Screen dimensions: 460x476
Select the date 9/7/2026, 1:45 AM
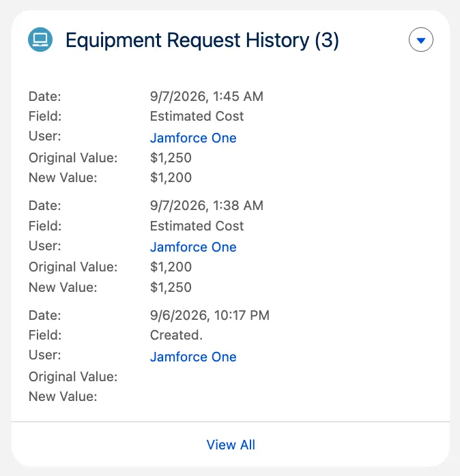click(x=207, y=97)
